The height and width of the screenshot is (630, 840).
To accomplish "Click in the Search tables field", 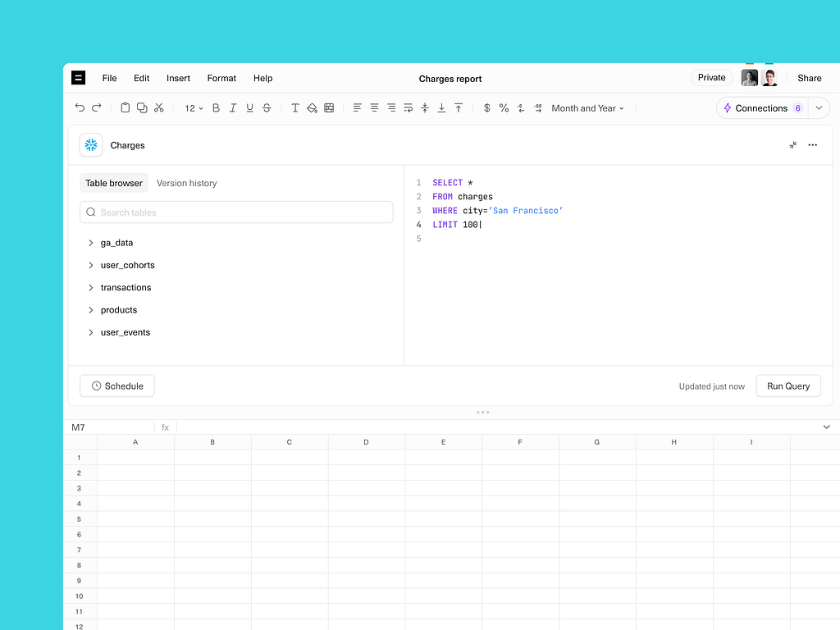I will pos(236,212).
